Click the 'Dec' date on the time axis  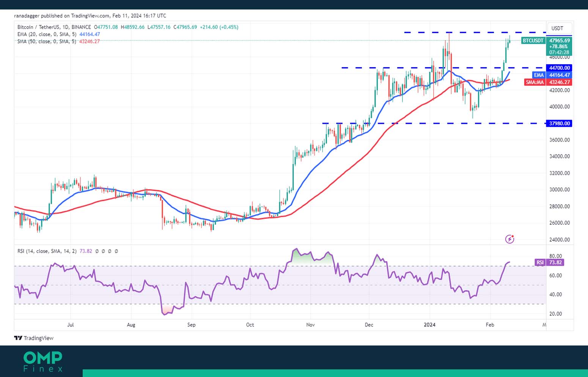(369, 325)
